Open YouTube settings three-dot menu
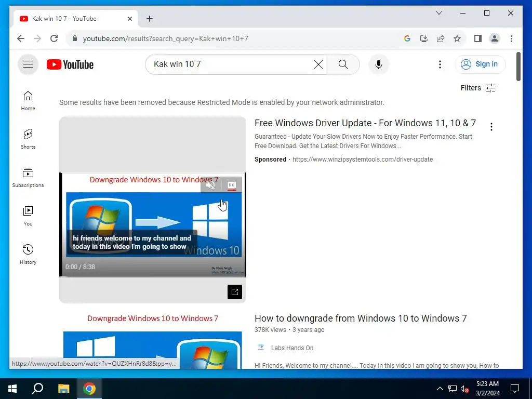The width and height of the screenshot is (532, 399). click(440, 64)
